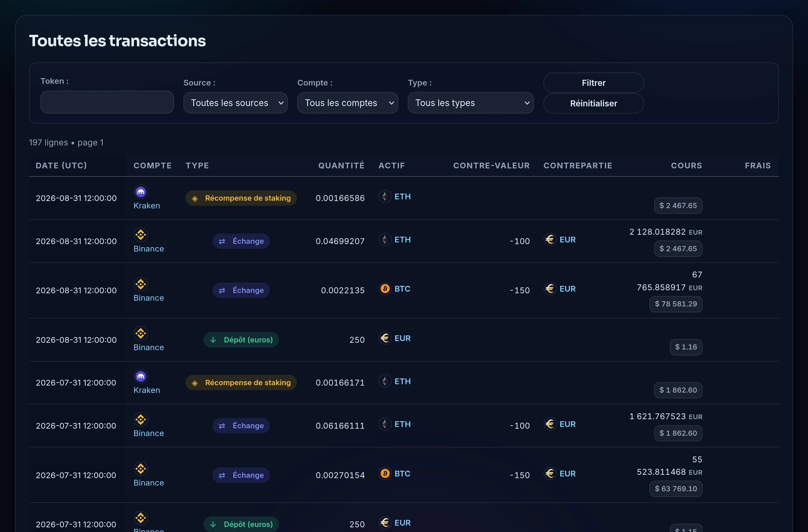Focus the Token input field
The height and width of the screenshot is (532, 808).
(x=107, y=102)
